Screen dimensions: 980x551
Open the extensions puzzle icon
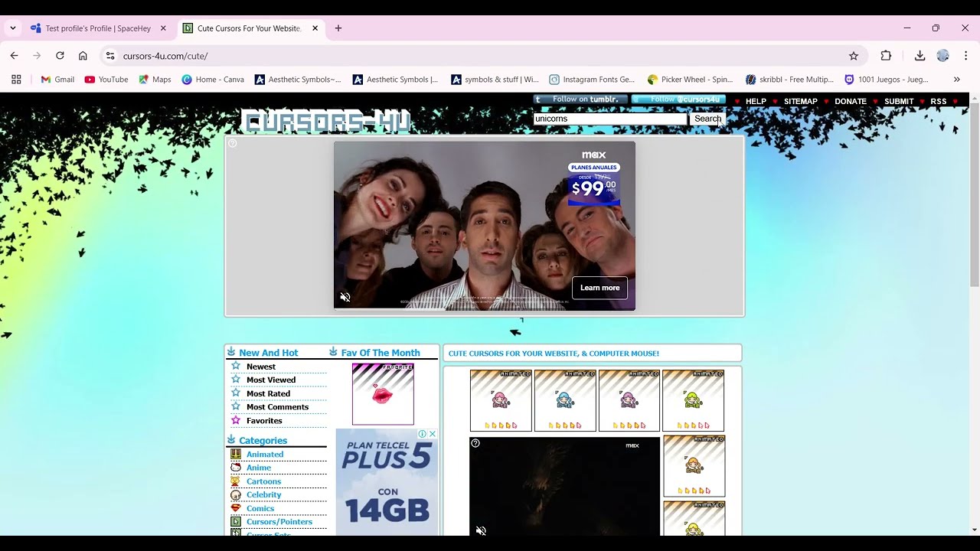[x=886, y=56]
